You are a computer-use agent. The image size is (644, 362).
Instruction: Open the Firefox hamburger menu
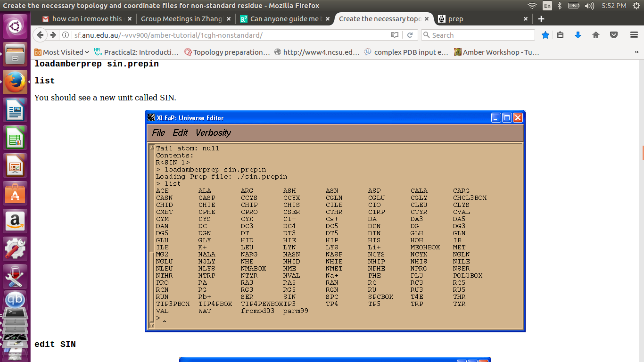[634, 35]
